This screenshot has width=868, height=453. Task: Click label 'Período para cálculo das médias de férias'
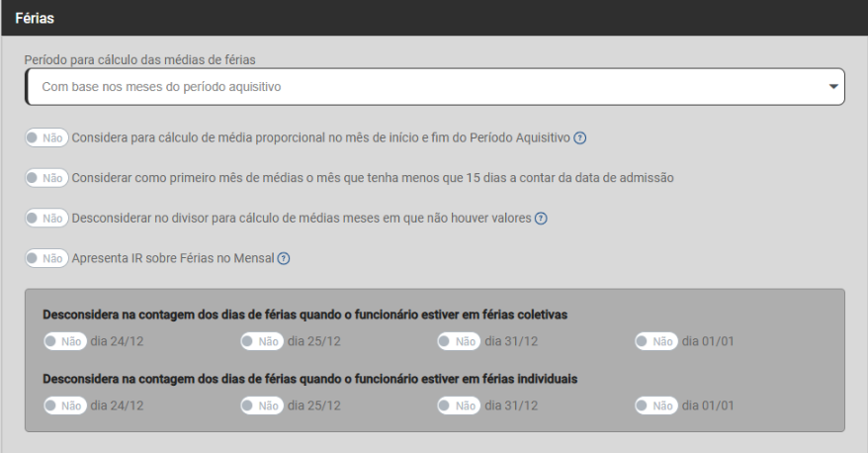click(140, 59)
